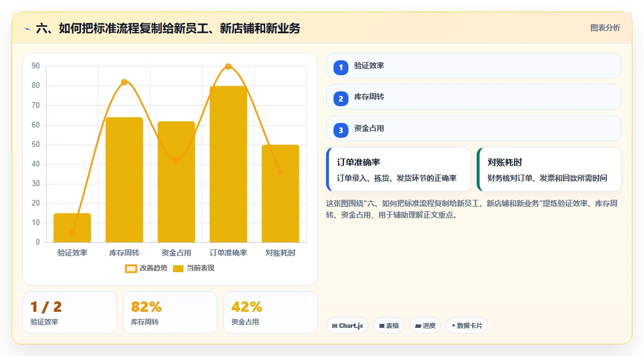
Task: Select the 表格 tag text
Action: tap(392, 326)
